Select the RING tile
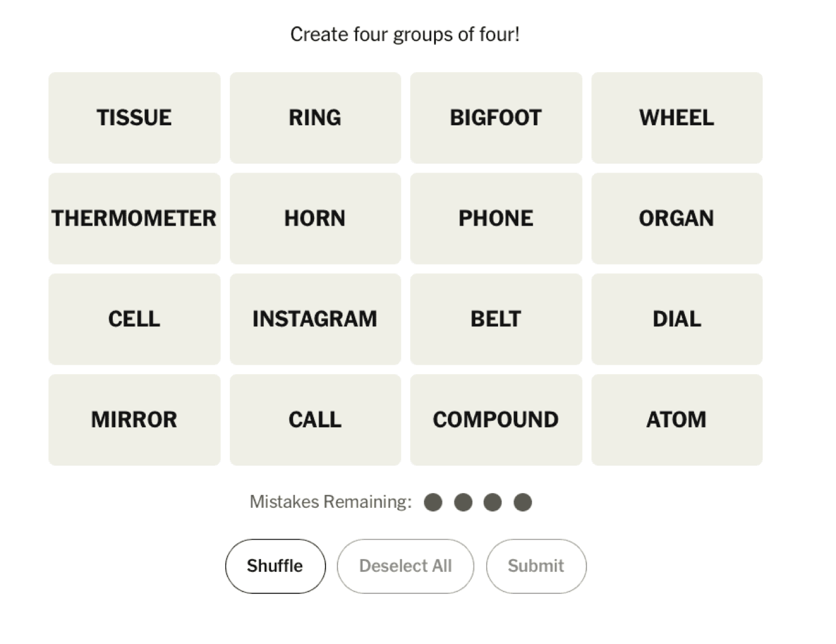 point(315,117)
